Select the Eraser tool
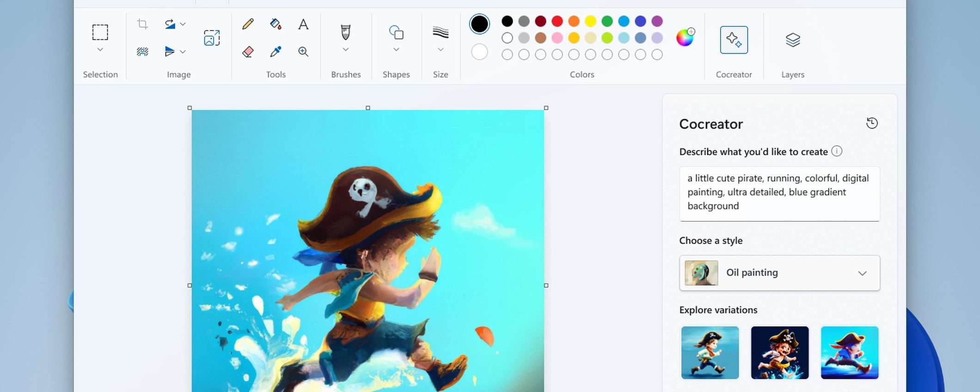The width and height of the screenshot is (980, 392). coord(248,51)
